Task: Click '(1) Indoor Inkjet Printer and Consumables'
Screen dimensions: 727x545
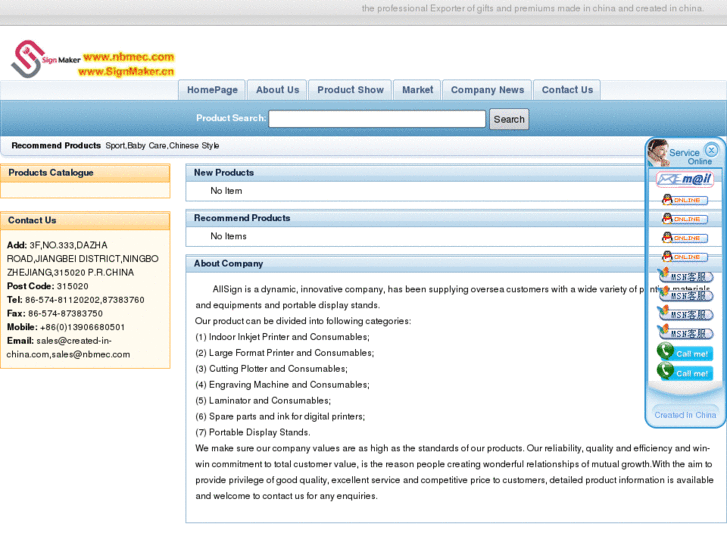Action: pyautogui.click(x=282, y=337)
